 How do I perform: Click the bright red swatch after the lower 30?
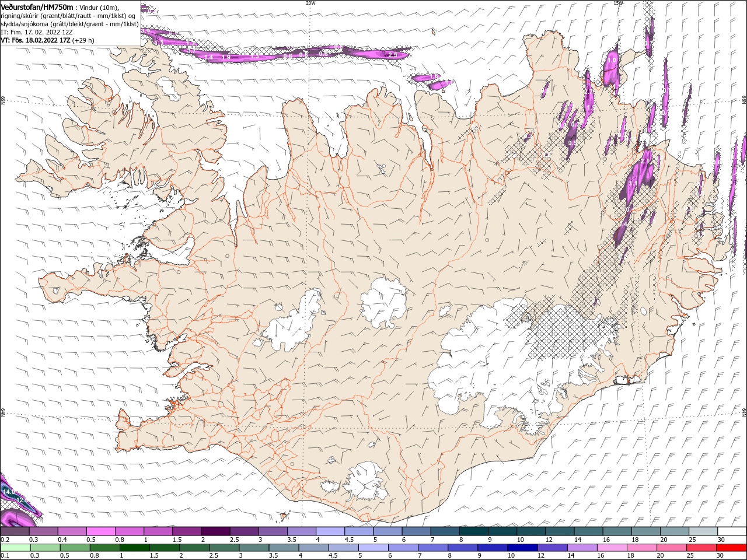pos(731,548)
